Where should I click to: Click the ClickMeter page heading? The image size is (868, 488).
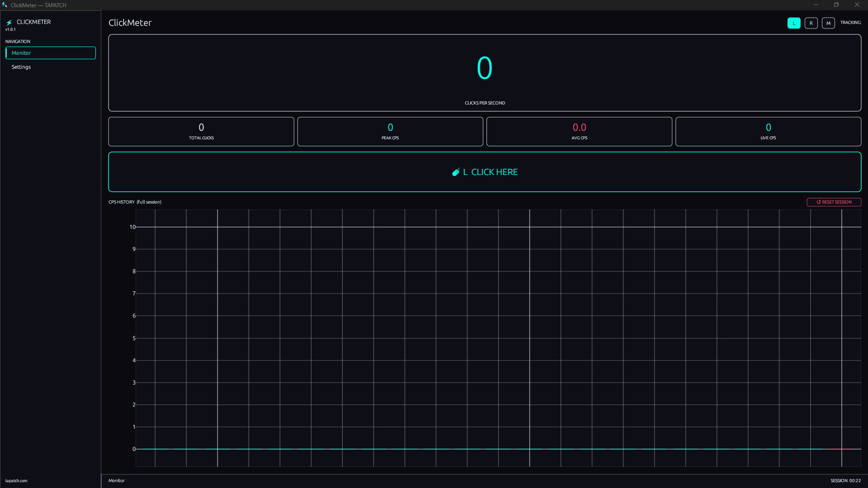[x=130, y=23]
